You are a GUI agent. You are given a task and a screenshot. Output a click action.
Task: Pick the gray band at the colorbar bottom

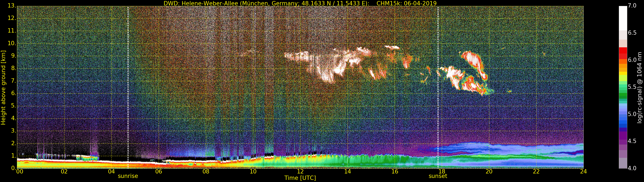(623, 163)
